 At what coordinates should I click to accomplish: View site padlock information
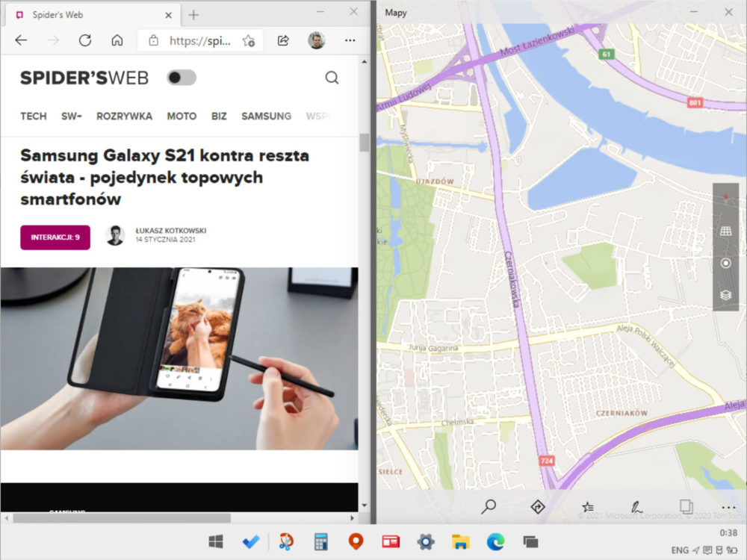(x=153, y=40)
